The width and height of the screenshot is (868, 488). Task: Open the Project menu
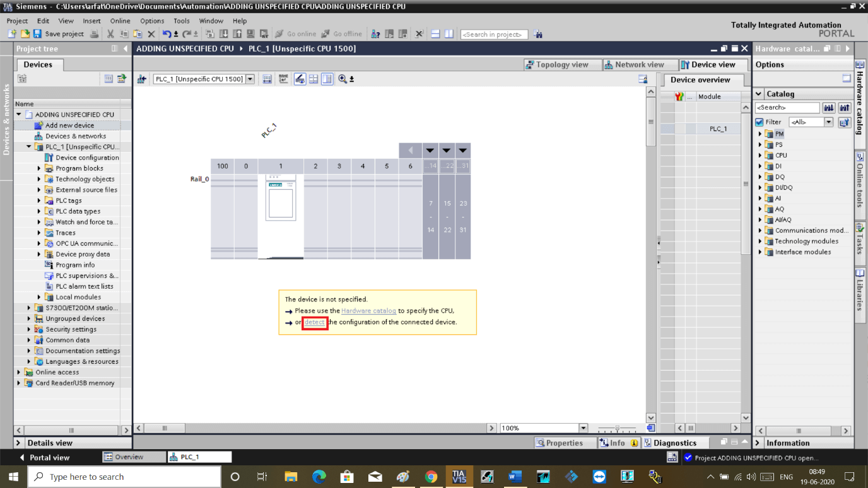coord(17,21)
